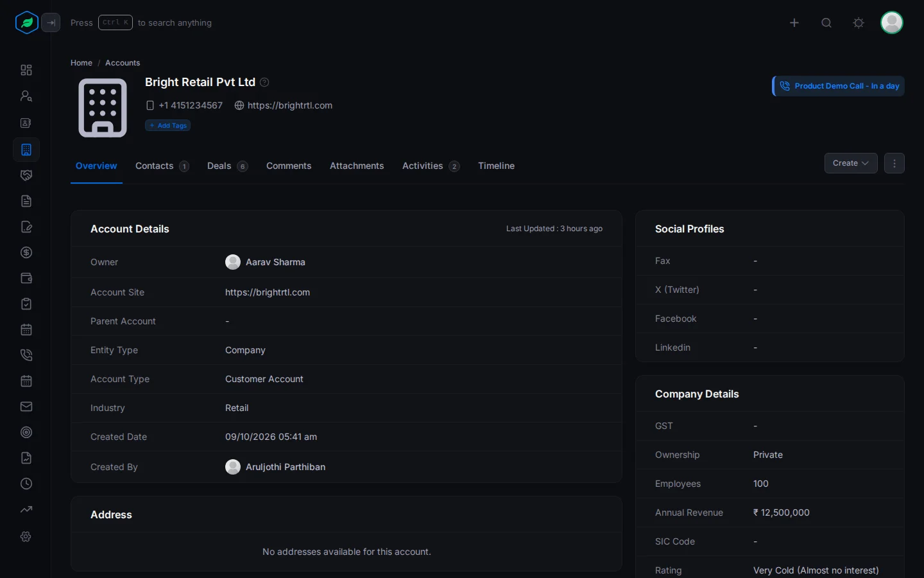This screenshot has width=924, height=578.
Task: Open the plain document sidebar icon
Action: coord(26,201)
